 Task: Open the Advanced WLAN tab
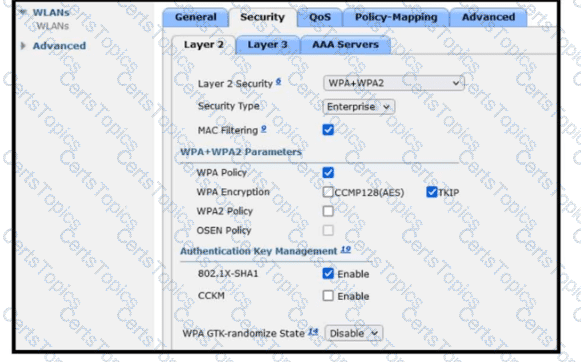[488, 17]
